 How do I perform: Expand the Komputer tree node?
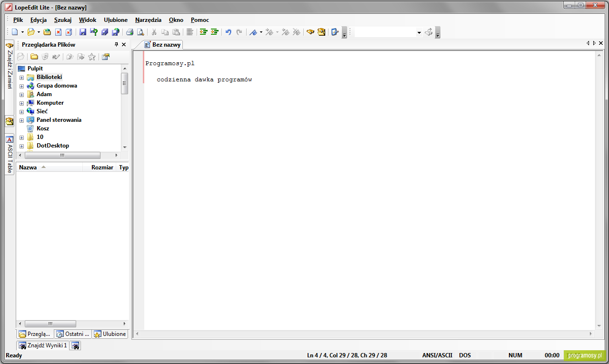pos(21,103)
